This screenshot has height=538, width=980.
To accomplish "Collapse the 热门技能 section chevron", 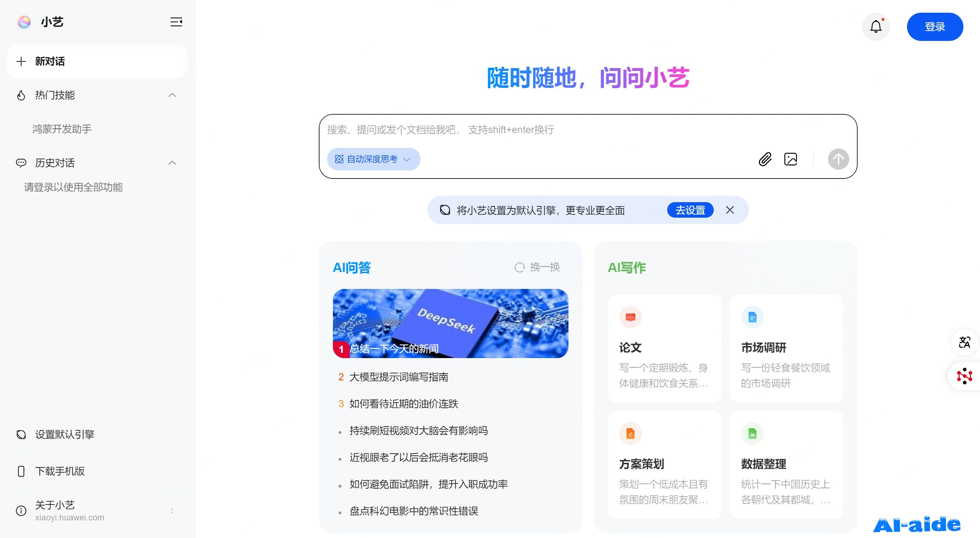I will pos(172,95).
